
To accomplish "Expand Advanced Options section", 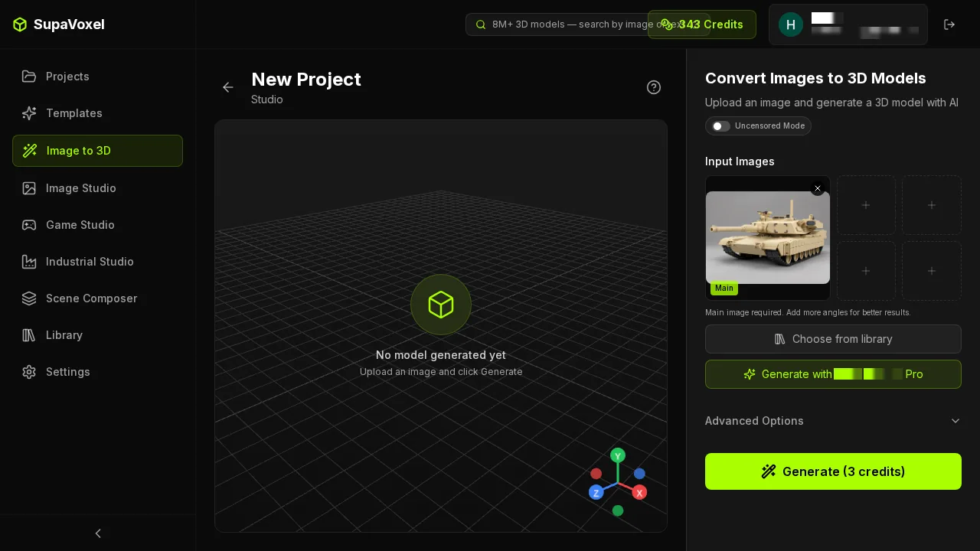I will click(x=833, y=421).
